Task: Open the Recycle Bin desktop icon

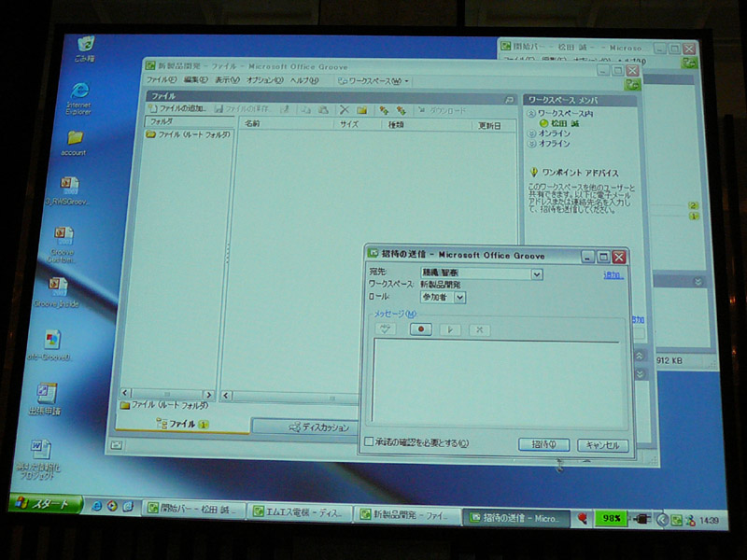Action: tap(85, 49)
